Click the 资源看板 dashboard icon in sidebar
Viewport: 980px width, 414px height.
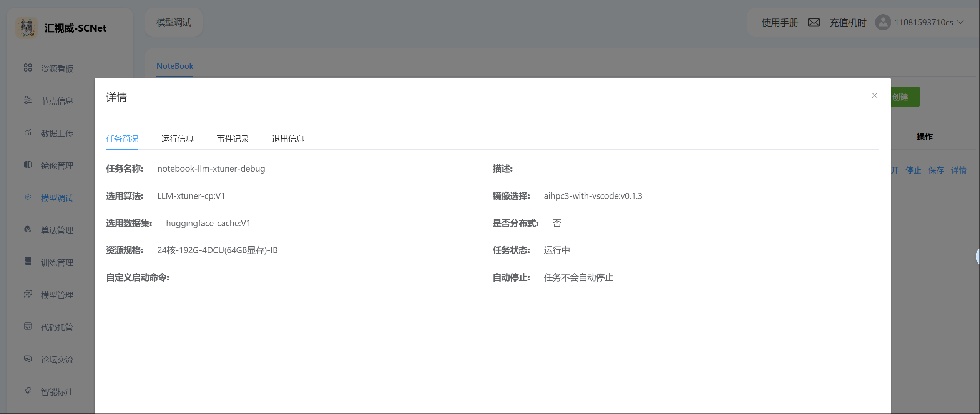28,68
